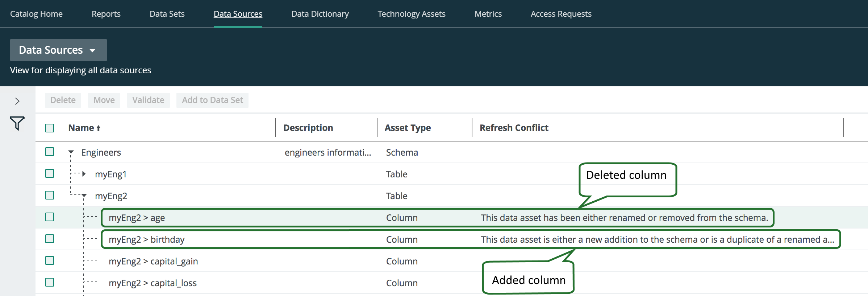Viewport: 868px width, 296px height.
Task: Select the myEng2 > capital_gain row
Action: [x=153, y=261]
